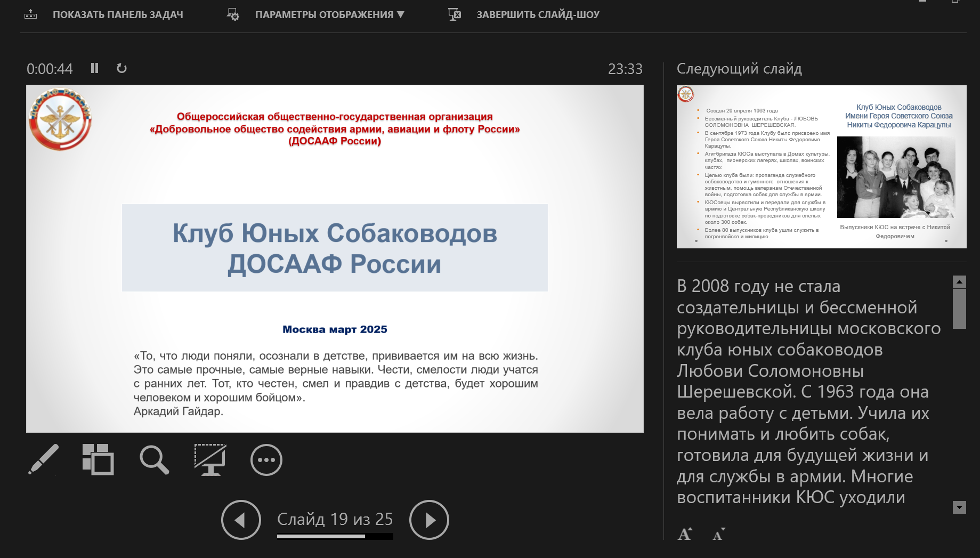Screen dimensions: 980x558
Task: Click the speaker notes text area
Action: click(809, 392)
